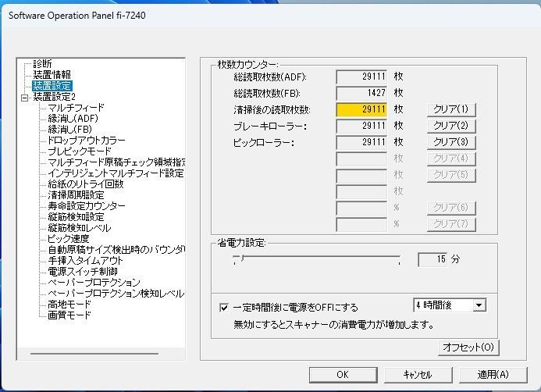Open プレピックモード settings

tap(80, 151)
